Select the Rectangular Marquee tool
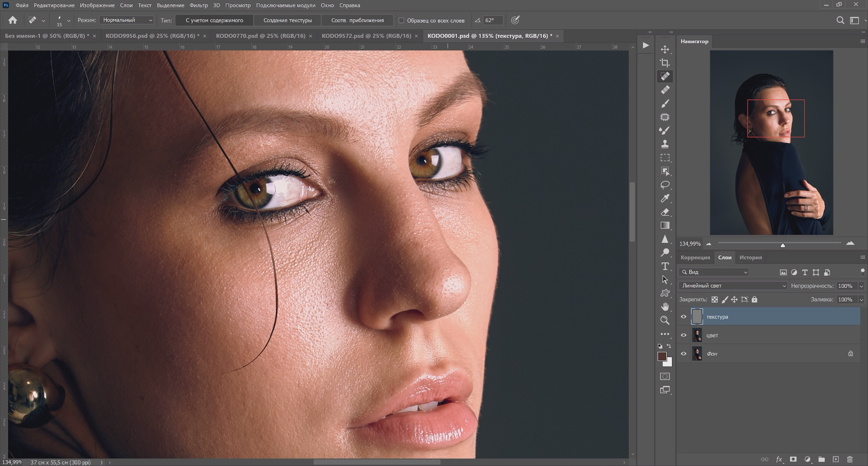The height and width of the screenshot is (466, 868). click(665, 158)
